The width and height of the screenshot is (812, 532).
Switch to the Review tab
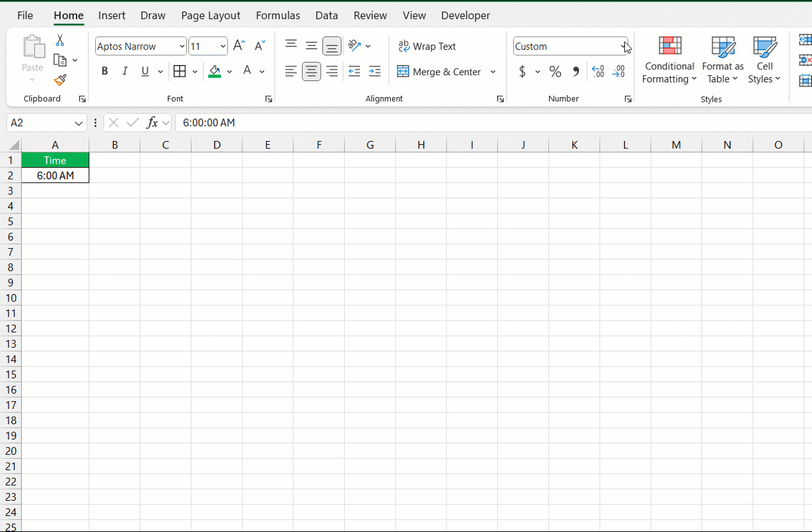[370, 15]
